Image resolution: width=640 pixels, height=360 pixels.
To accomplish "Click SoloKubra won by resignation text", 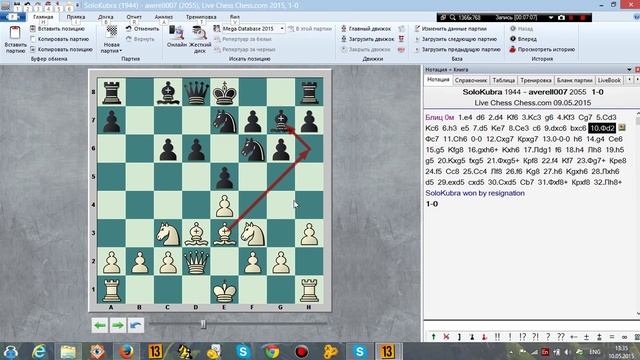I will click(475, 193).
